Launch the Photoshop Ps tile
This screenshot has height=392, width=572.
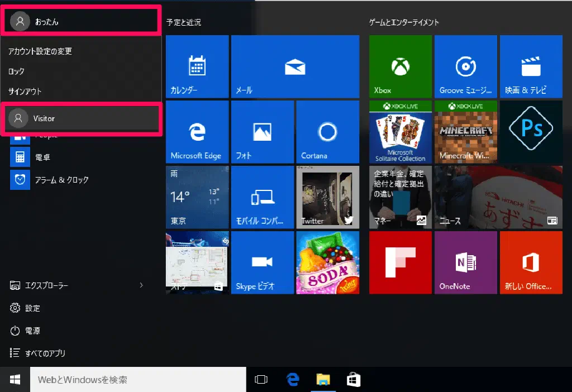pos(531,132)
